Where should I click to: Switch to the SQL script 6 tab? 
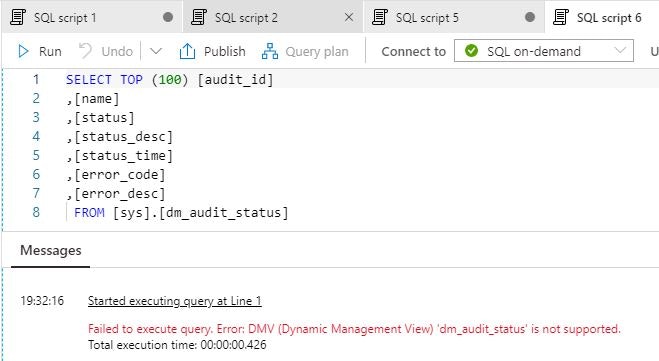[602, 17]
